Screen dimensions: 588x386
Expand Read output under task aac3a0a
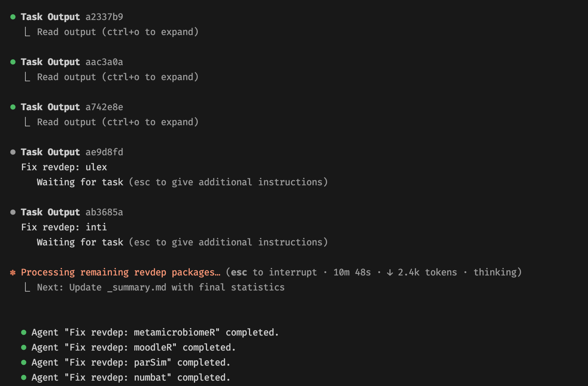point(117,77)
